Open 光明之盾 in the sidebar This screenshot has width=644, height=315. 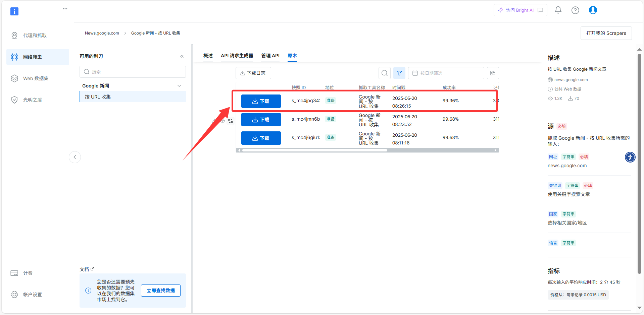coord(38,100)
